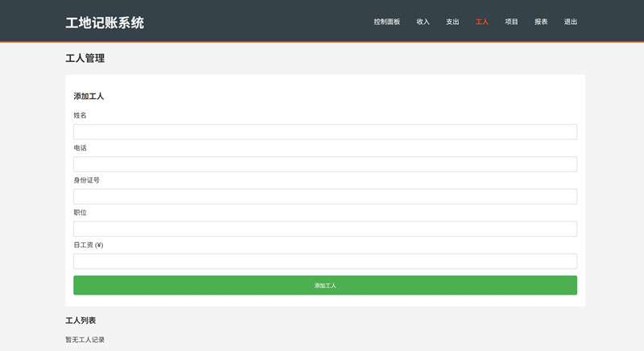
Task: Open the 支出 navigation item
Action: click(452, 22)
